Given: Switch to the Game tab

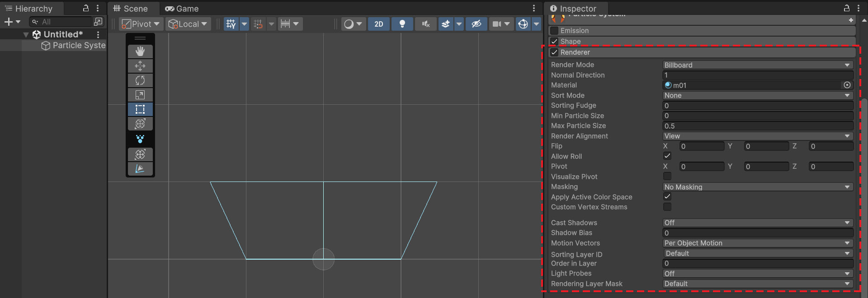Looking at the screenshot, I should click(x=182, y=9).
